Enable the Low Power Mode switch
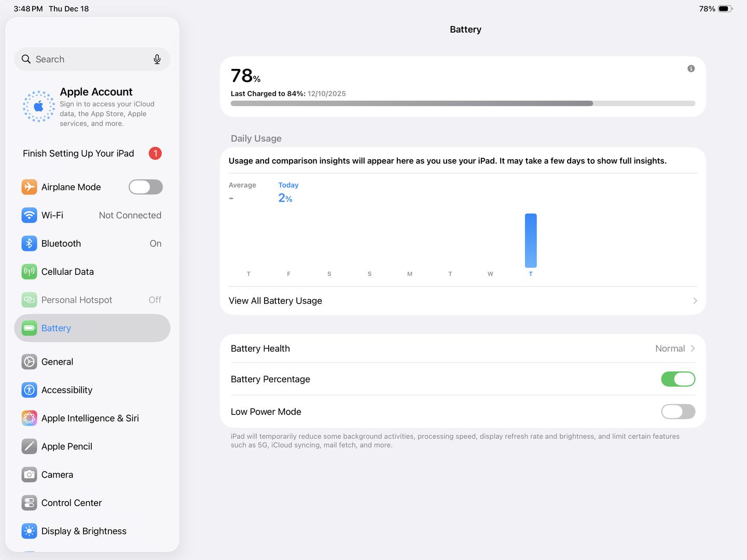747x560 pixels. tap(678, 412)
